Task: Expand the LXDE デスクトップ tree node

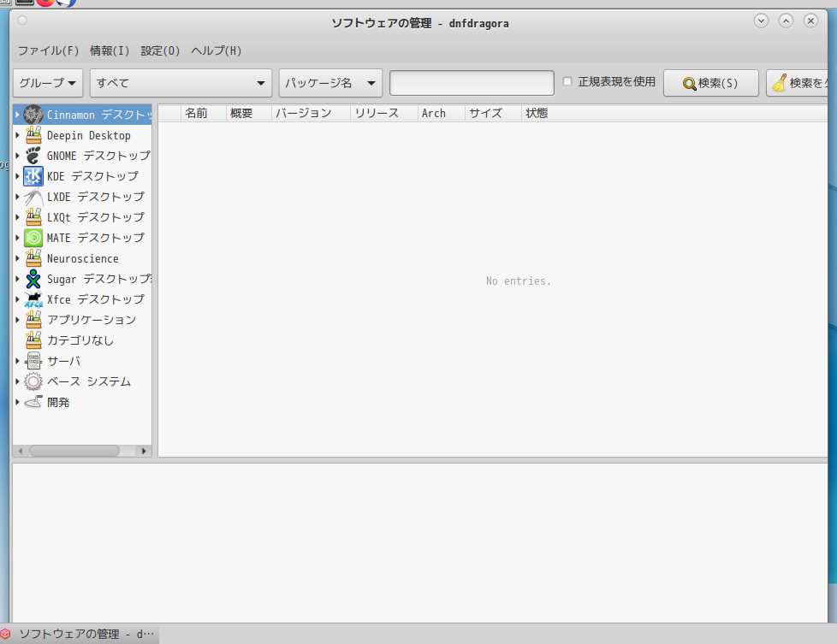Action: pyautogui.click(x=17, y=197)
